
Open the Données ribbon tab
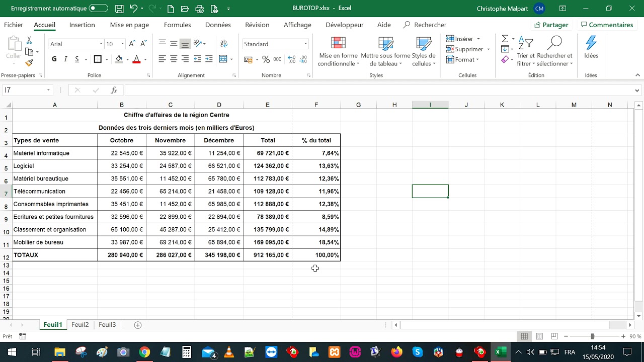[x=218, y=25]
